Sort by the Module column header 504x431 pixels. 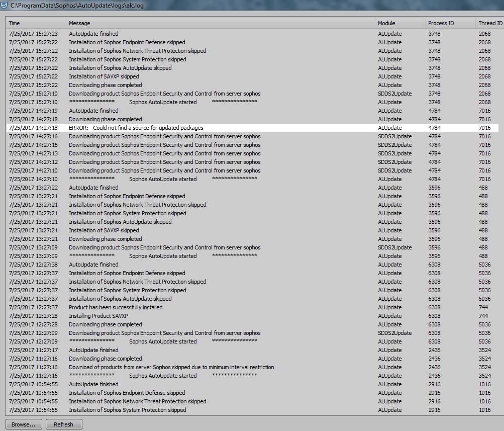point(400,23)
